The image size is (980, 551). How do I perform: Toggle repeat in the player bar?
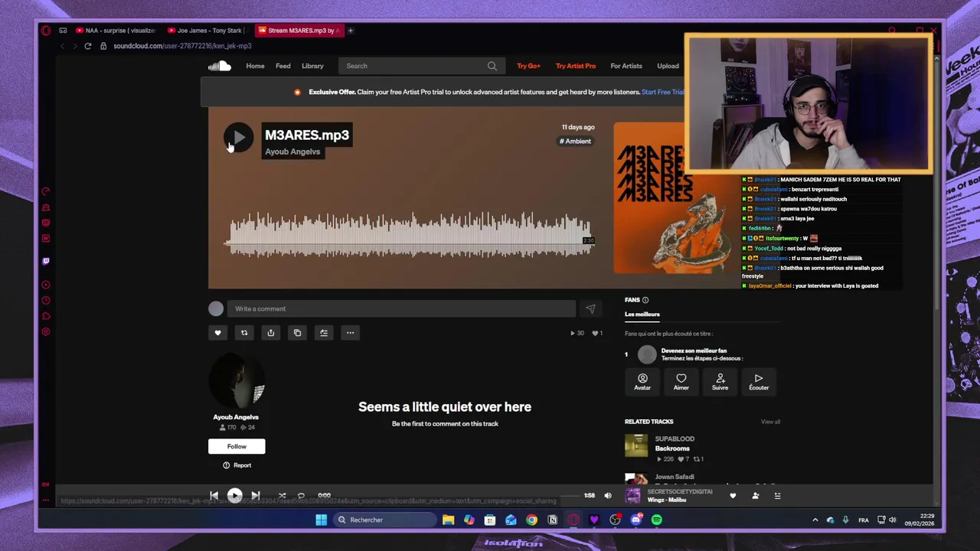click(x=301, y=496)
